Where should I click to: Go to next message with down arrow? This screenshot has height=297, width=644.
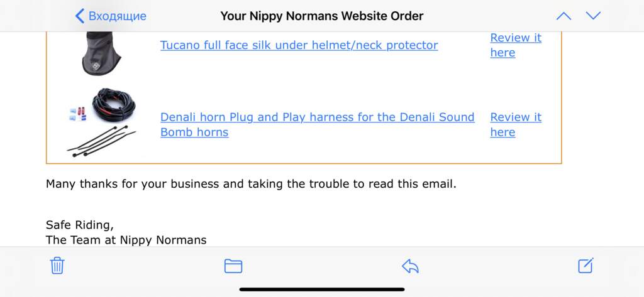point(593,16)
